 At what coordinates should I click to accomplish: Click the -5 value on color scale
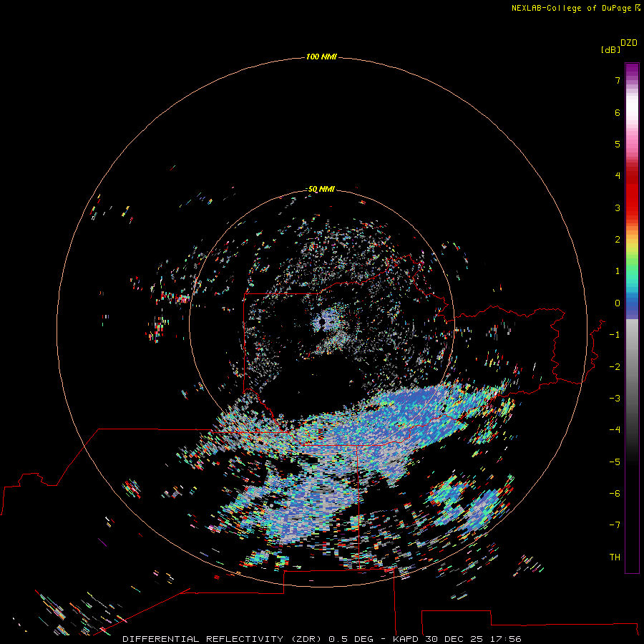click(615, 462)
